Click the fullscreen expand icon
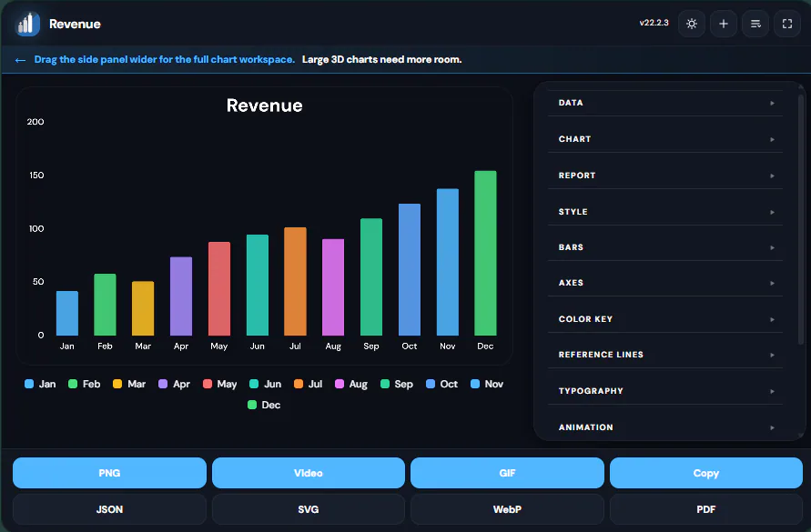This screenshot has width=811, height=532. click(787, 24)
